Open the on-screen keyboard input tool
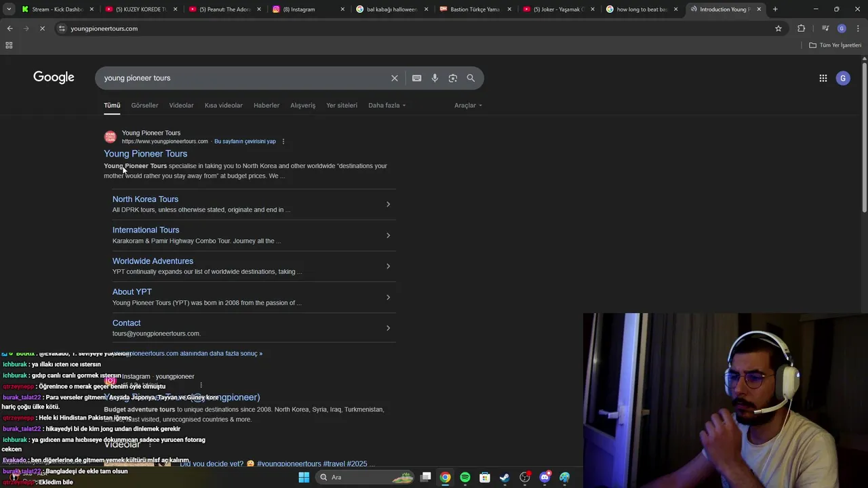The image size is (868, 488). pos(417,78)
